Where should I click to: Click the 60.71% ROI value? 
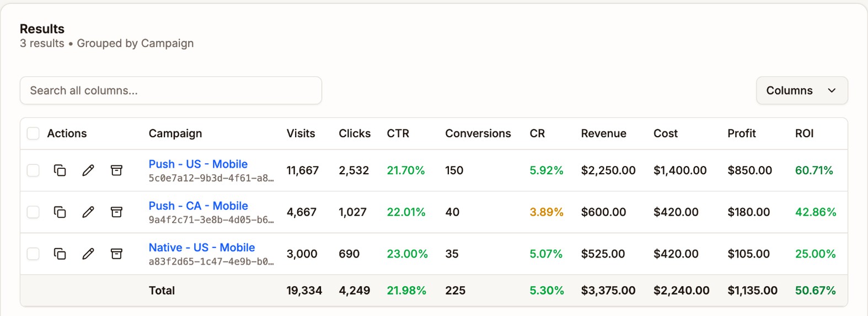pos(814,170)
